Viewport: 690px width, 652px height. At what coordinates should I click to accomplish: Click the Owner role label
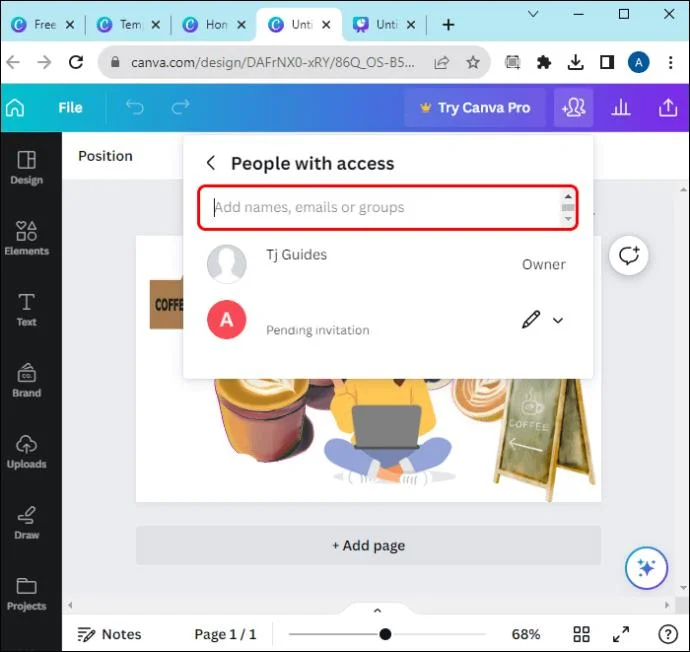coord(543,264)
